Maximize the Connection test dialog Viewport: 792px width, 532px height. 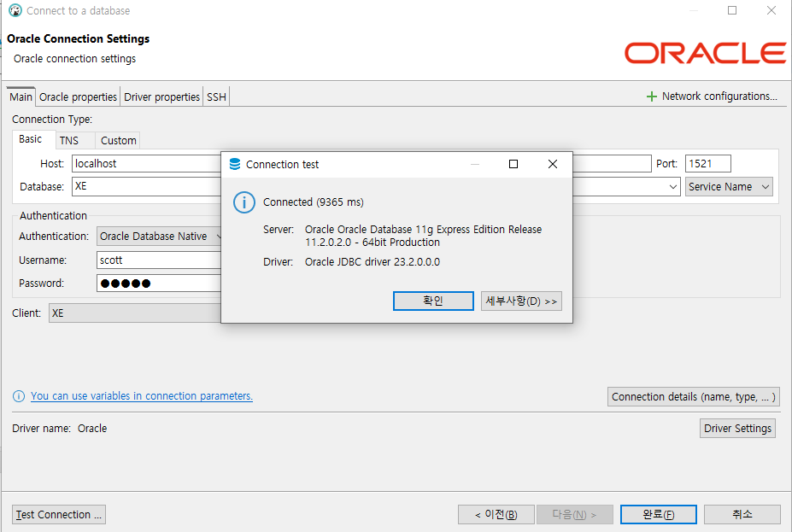[513, 164]
